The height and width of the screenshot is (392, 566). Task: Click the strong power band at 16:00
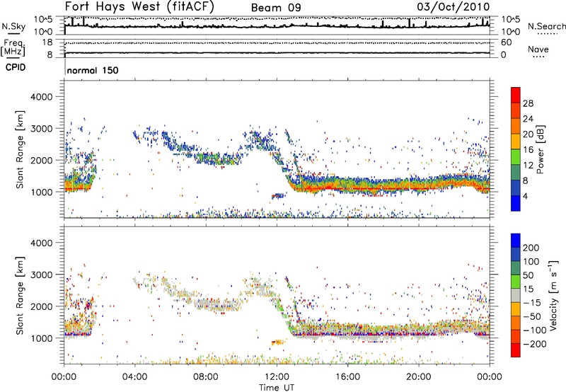click(347, 185)
